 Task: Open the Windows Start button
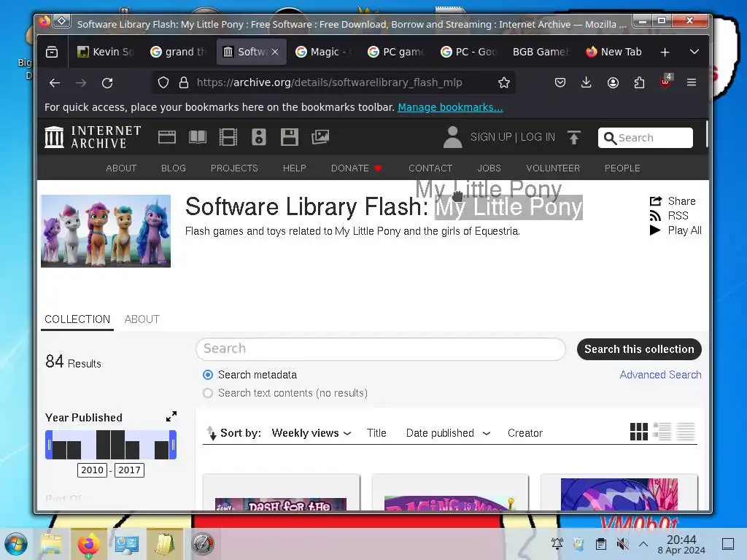(16, 544)
